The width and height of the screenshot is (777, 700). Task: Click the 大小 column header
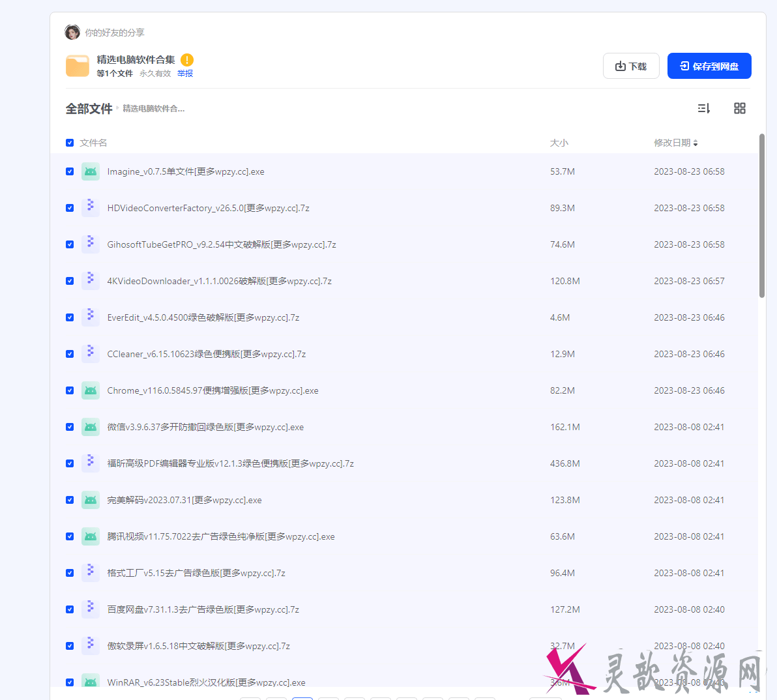click(x=559, y=143)
